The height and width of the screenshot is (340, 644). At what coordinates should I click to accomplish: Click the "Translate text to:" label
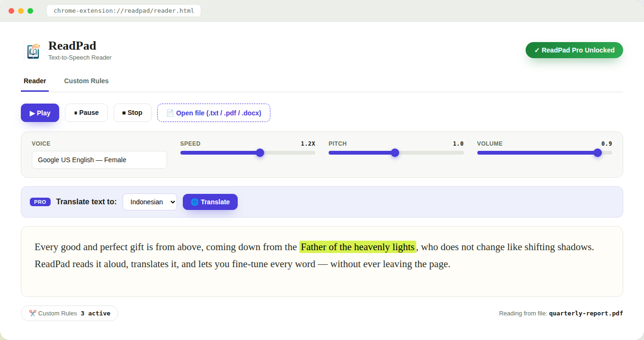tap(86, 202)
